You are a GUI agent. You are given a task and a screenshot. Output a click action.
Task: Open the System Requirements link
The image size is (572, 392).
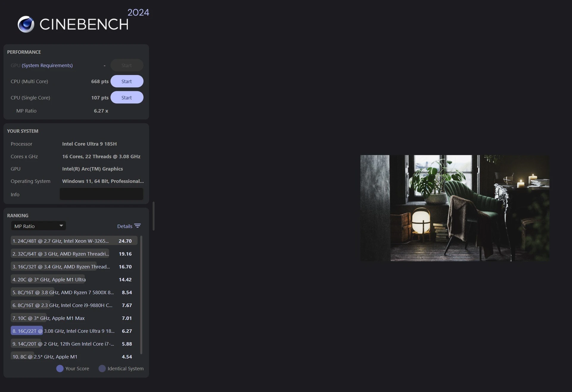pos(47,65)
